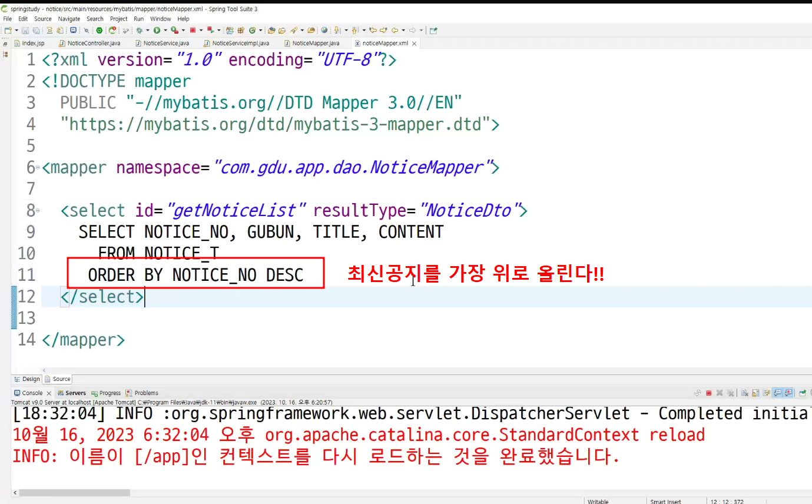Toggle Show Console on Standard Out change
Screen dimensions: 812x504
(777, 393)
